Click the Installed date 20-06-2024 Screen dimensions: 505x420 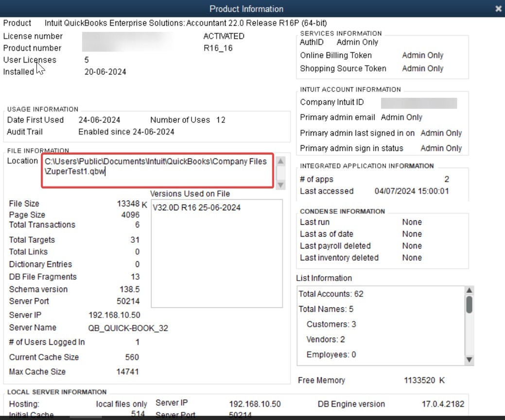(x=105, y=72)
